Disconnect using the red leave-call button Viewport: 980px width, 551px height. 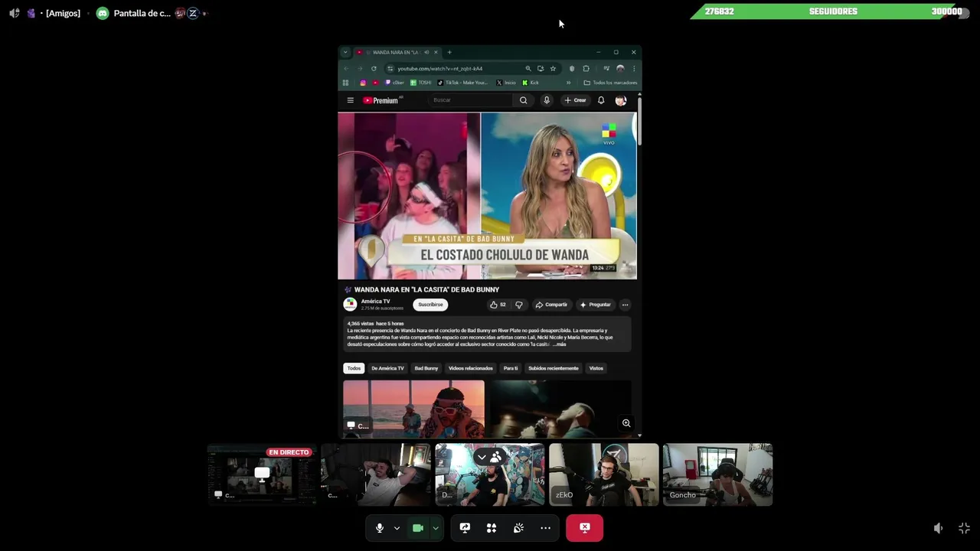tap(584, 528)
